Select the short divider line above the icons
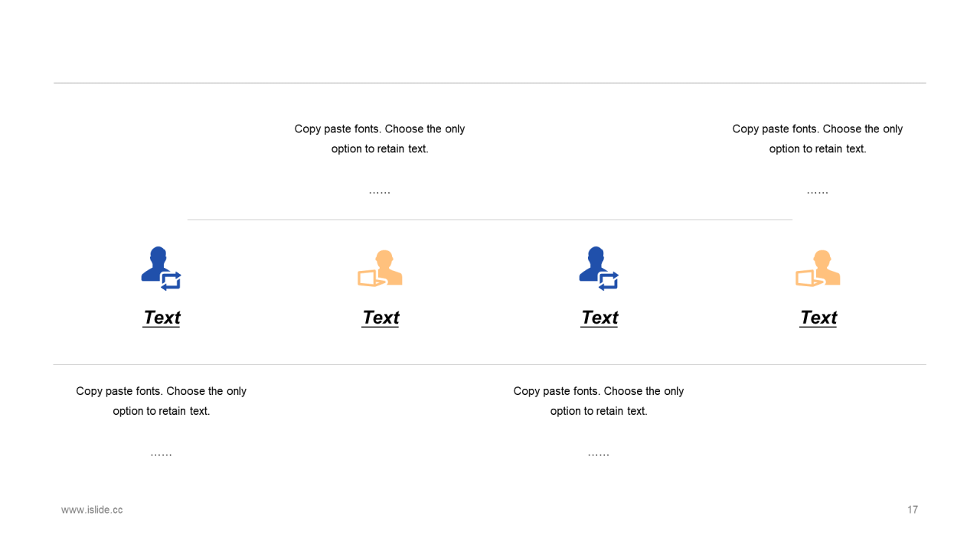980x551 pixels. (490, 220)
